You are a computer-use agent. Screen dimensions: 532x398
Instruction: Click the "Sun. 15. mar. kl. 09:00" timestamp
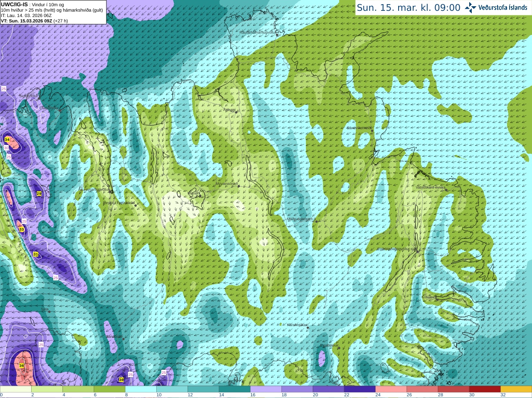click(409, 7)
